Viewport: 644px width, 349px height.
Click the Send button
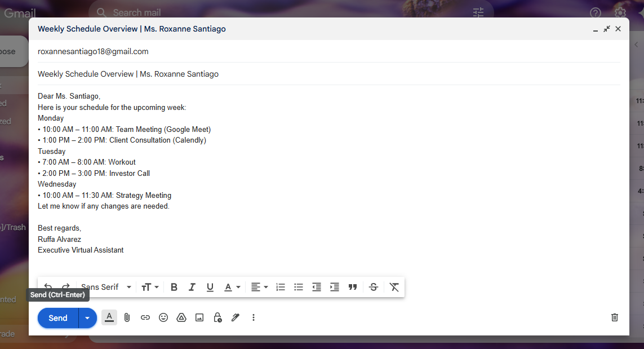pyautogui.click(x=58, y=318)
